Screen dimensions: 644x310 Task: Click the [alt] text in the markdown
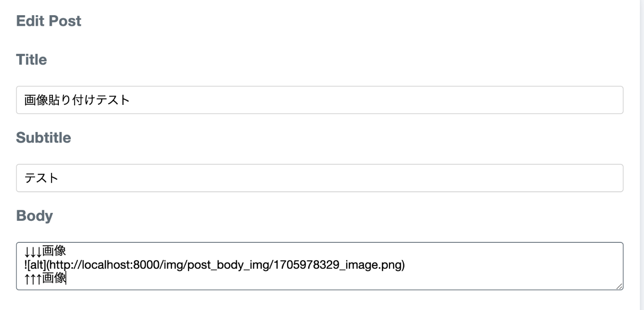click(36, 265)
